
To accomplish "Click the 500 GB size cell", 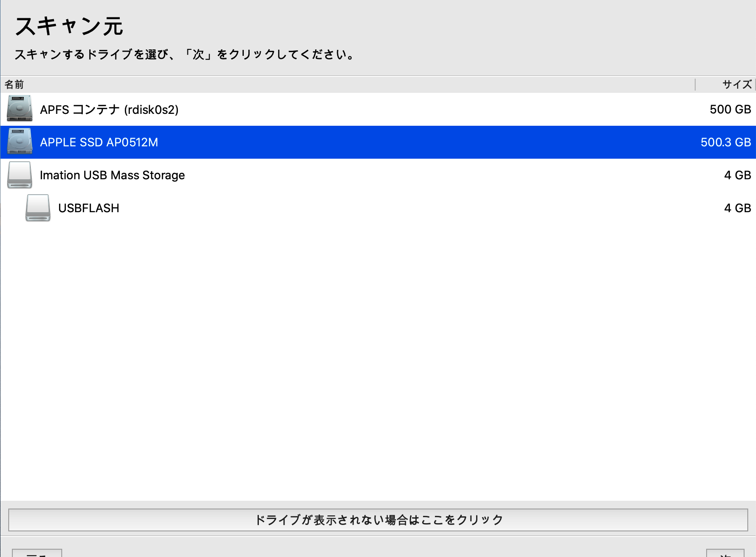I will pyautogui.click(x=730, y=109).
